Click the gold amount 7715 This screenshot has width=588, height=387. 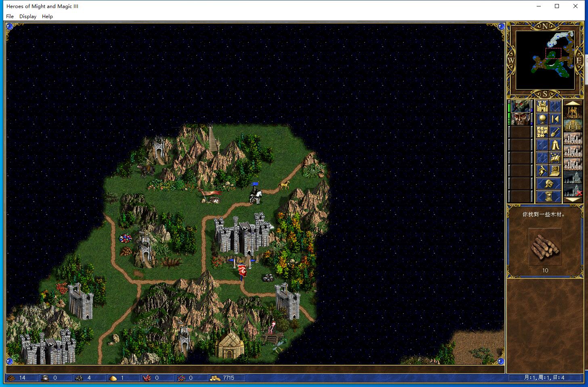(x=229, y=378)
